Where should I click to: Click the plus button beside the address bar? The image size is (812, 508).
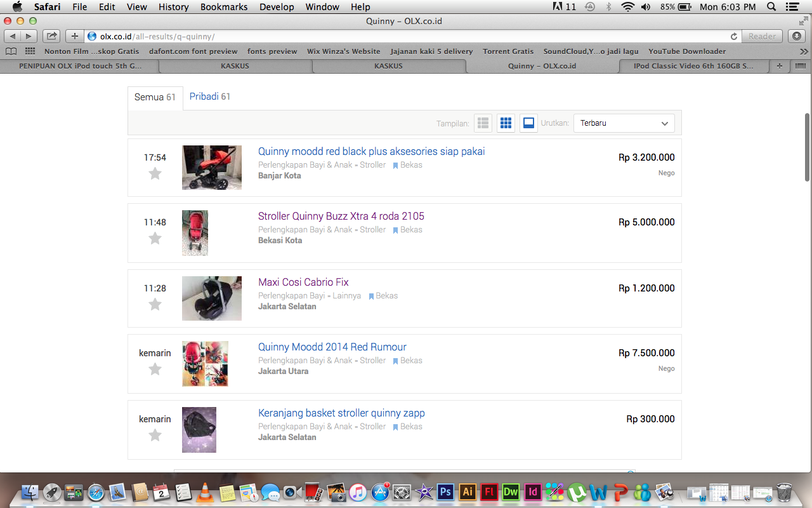75,36
